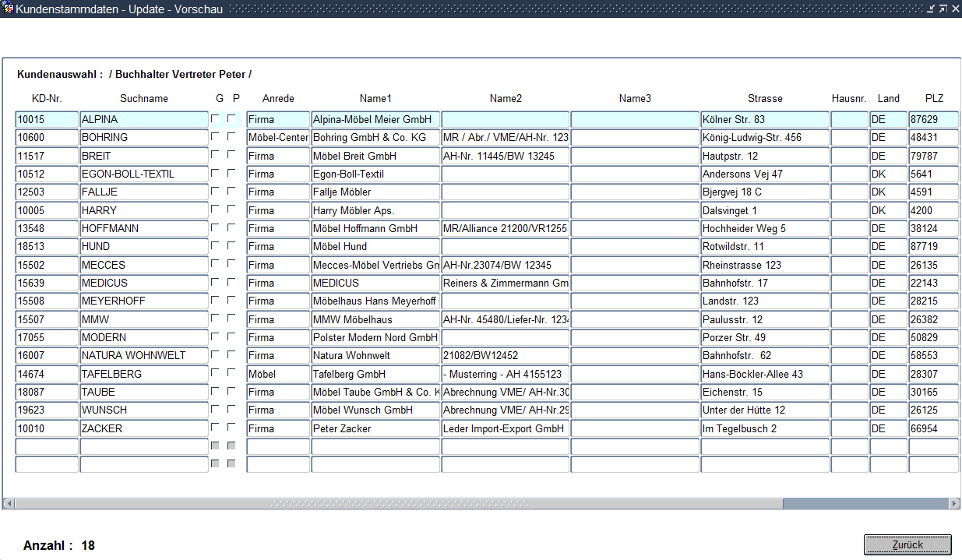Click Name1 field Möbel Wunsch GmbH
This screenshot has height=560, width=962.
[375, 410]
